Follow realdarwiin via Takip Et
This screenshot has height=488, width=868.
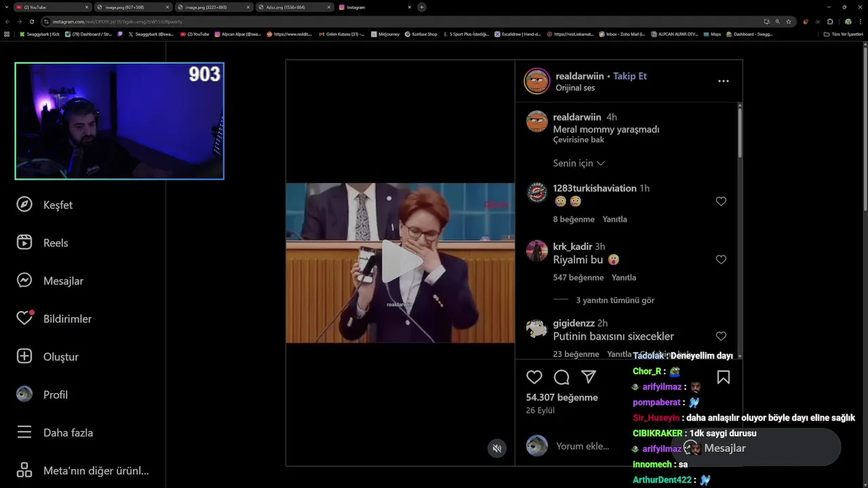pos(630,76)
